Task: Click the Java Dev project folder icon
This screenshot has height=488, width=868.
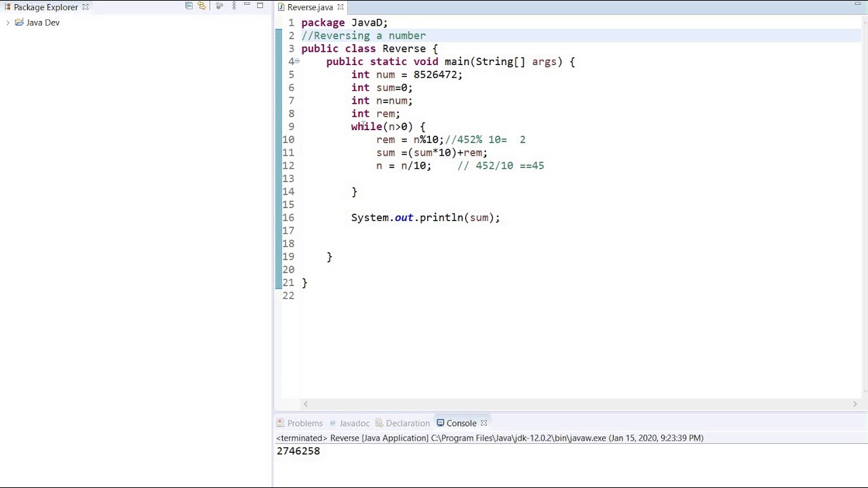Action: coord(19,22)
